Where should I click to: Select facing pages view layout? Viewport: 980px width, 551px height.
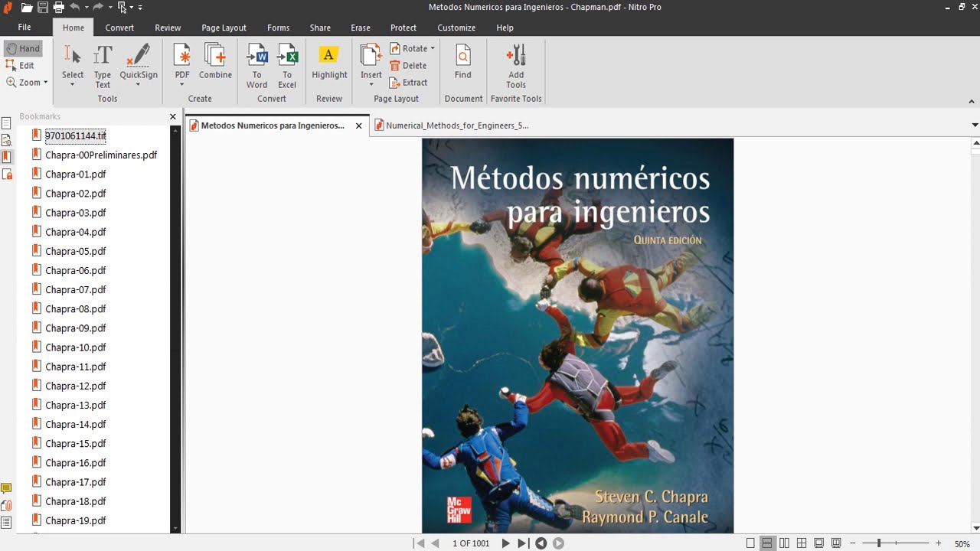coord(784,543)
